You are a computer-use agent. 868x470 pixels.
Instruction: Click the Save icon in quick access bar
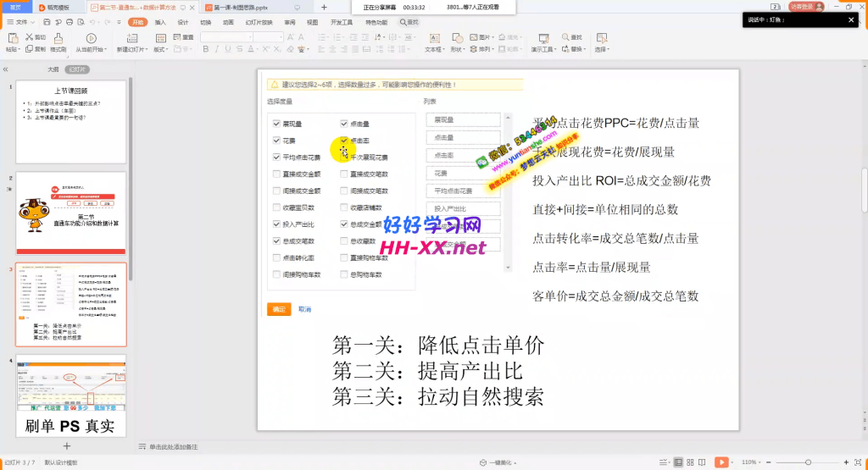tap(47, 22)
